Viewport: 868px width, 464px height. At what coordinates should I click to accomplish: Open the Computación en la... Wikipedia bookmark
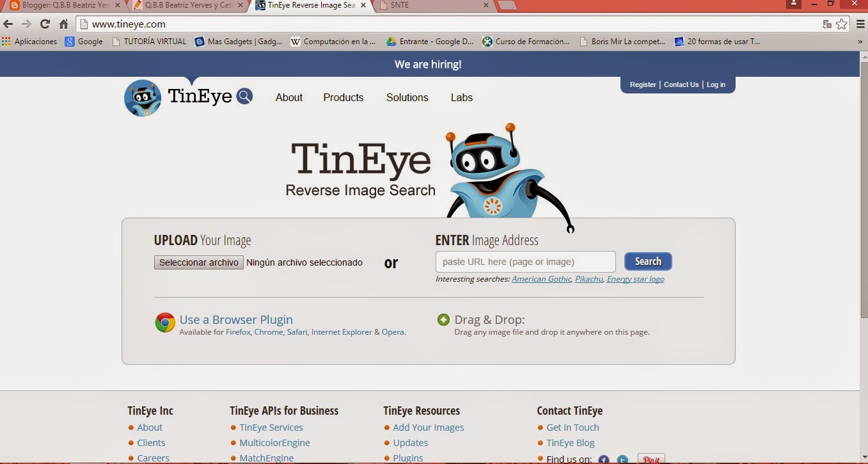[333, 42]
